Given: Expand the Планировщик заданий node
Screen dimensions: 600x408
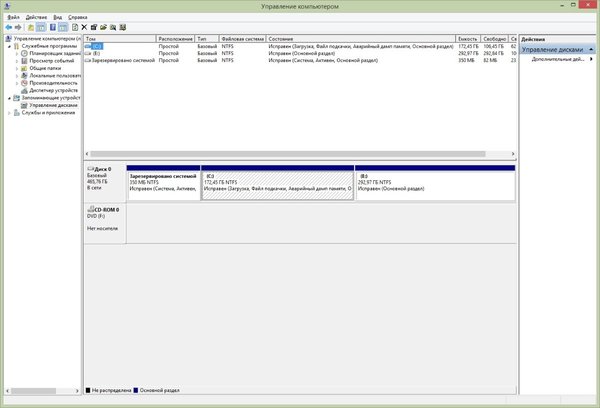Looking at the screenshot, I should [17, 54].
